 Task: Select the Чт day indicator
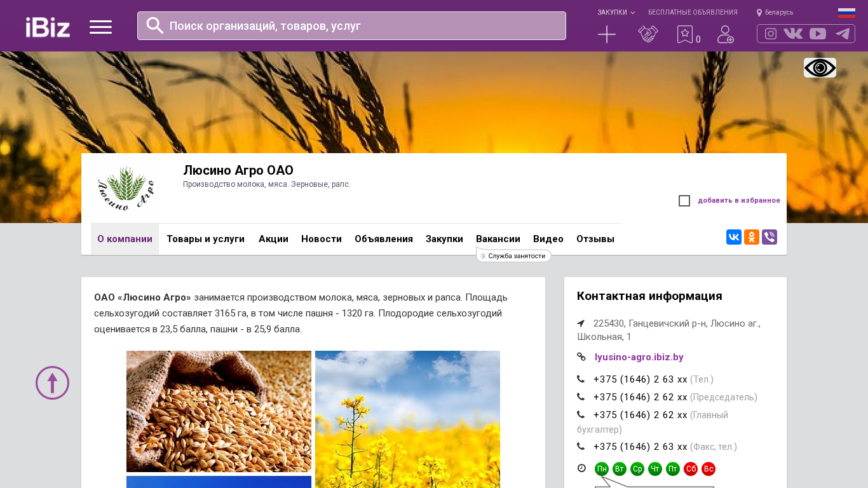(655, 469)
